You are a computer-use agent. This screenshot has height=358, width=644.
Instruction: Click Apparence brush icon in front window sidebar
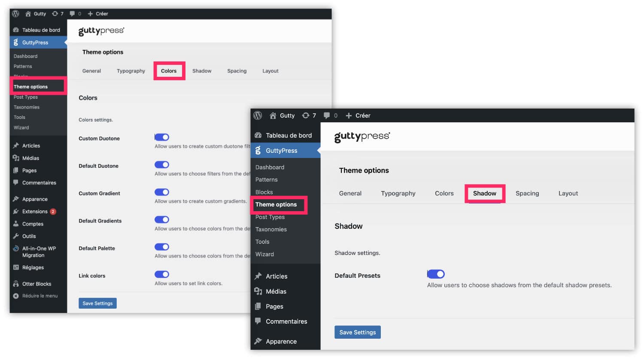point(258,341)
